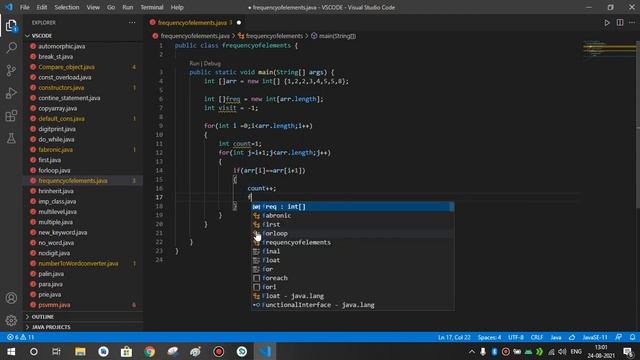Click the feedback icon in status bar
Image resolution: width=640 pixels, height=360 pixels.
pos(619,337)
